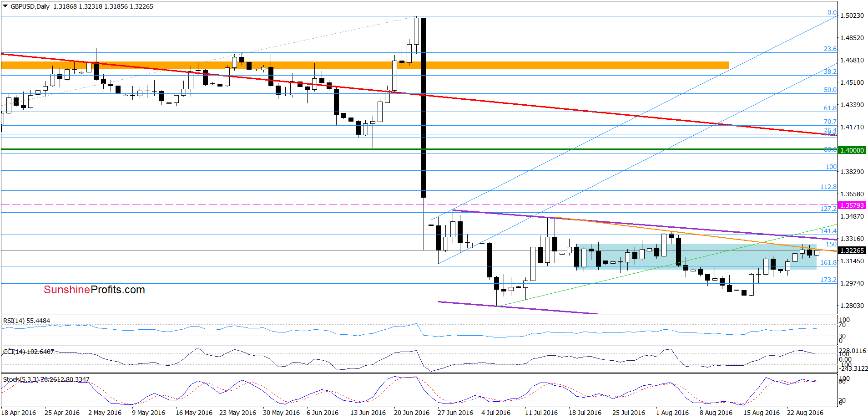This screenshot has height=419, width=868.
Task: Select the 1.29740 price axis label
Action: coord(852,283)
